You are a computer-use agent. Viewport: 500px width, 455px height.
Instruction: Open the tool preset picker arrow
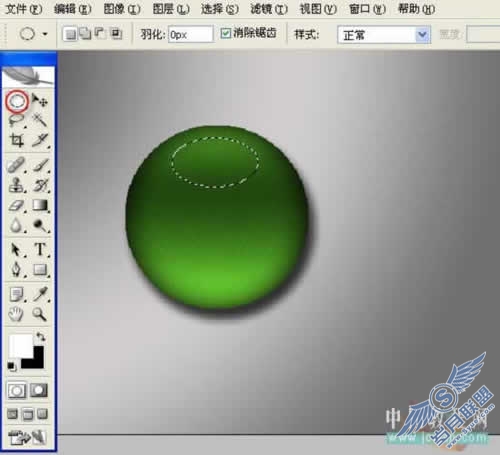pyautogui.click(x=45, y=34)
